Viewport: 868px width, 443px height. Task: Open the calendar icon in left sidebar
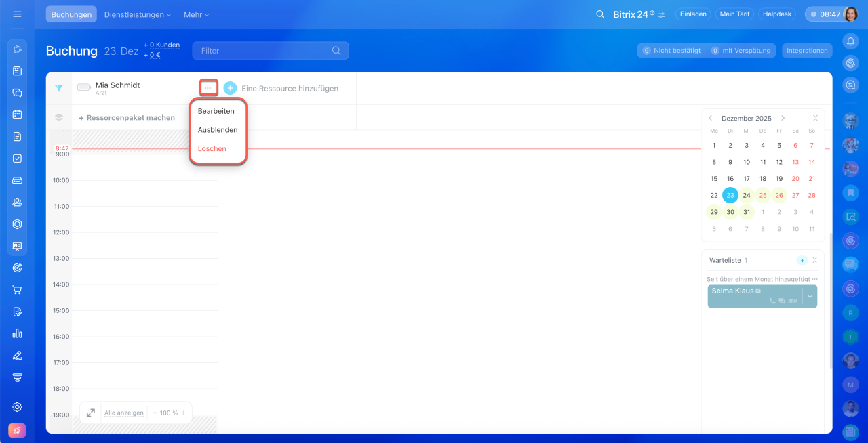point(18,114)
